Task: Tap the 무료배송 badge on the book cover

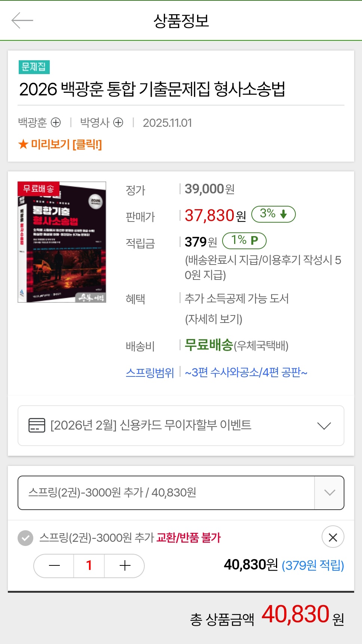Action: point(39,188)
